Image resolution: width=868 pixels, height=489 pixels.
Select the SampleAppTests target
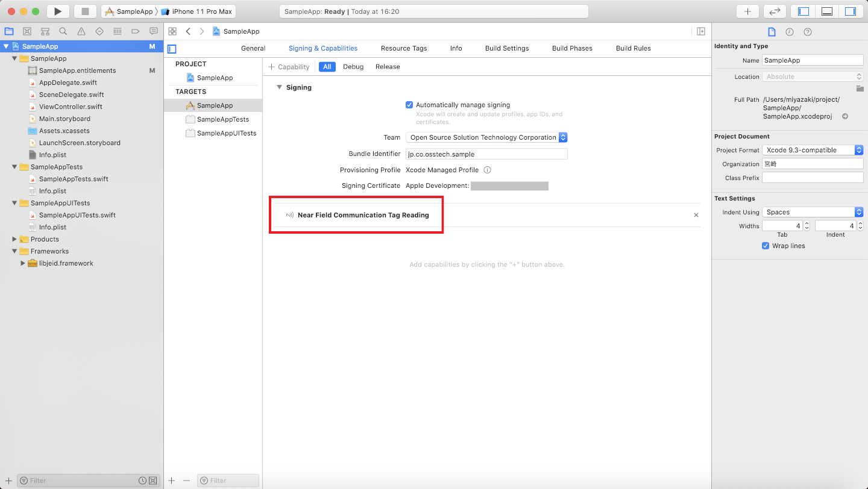pyautogui.click(x=222, y=119)
